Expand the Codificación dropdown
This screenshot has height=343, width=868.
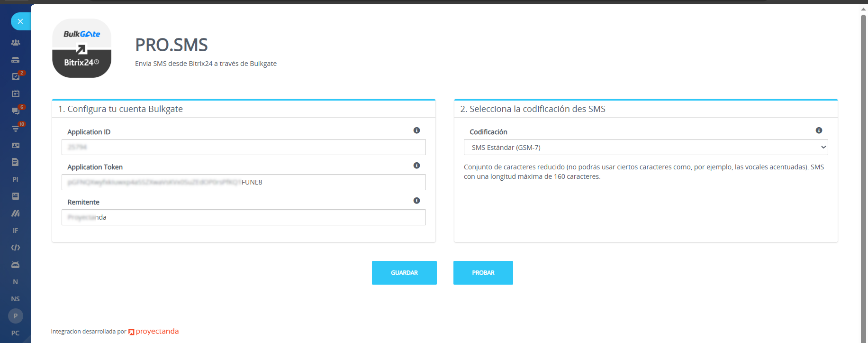[x=645, y=148]
